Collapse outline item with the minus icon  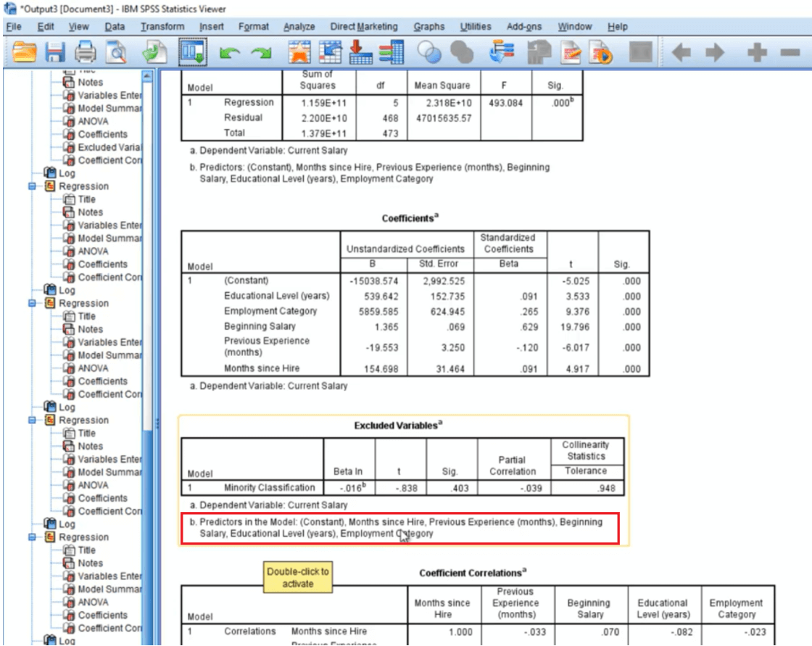[x=790, y=52]
